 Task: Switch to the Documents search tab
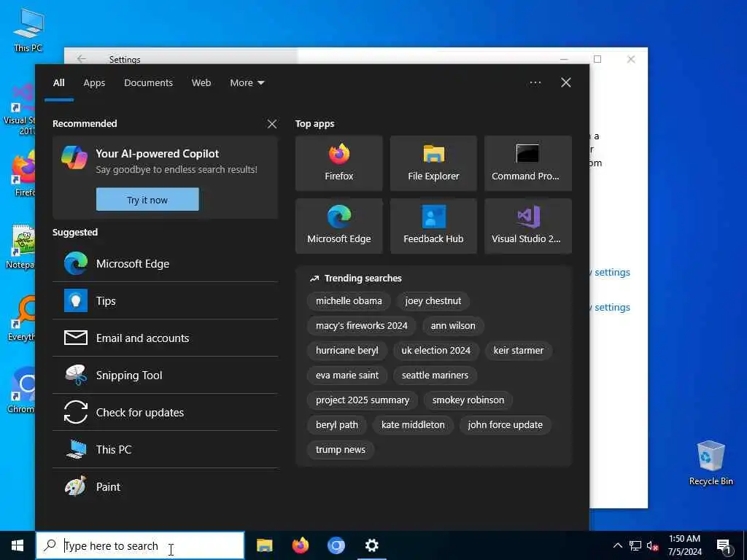point(149,83)
